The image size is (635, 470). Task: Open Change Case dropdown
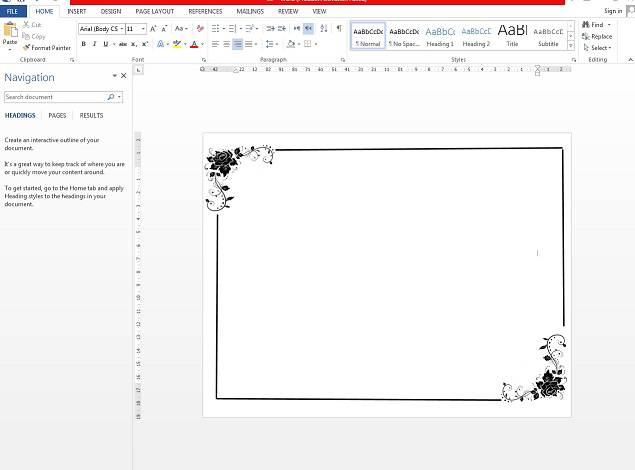tap(181, 28)
